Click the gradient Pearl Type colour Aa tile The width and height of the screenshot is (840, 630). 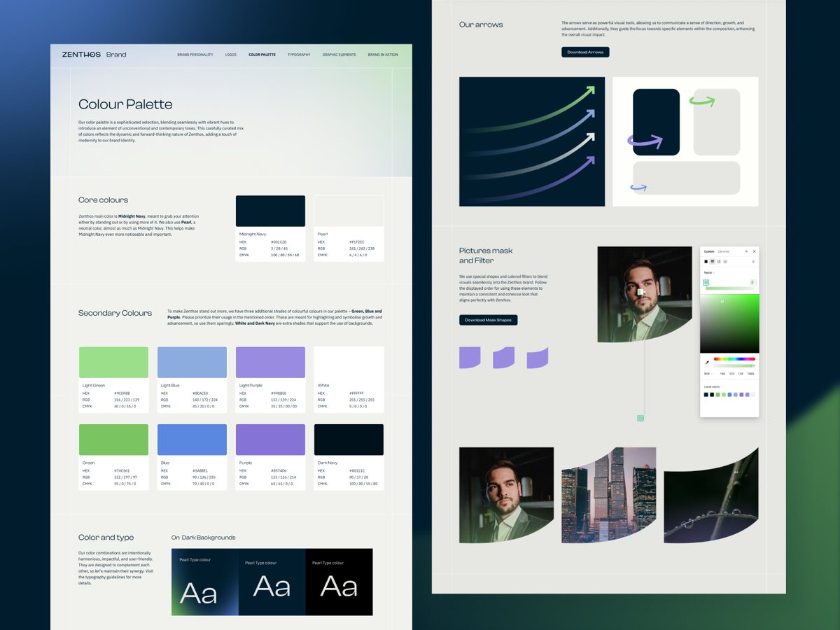coord(204,582)
